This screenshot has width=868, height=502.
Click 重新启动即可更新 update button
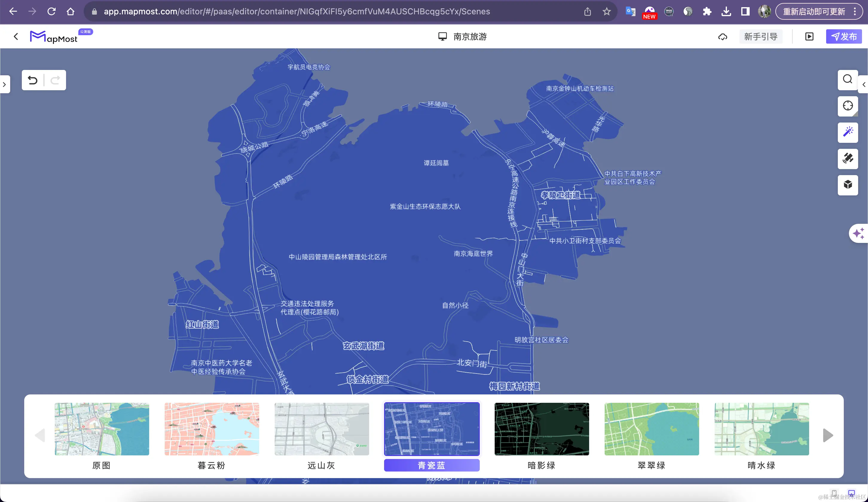point(814,12)
